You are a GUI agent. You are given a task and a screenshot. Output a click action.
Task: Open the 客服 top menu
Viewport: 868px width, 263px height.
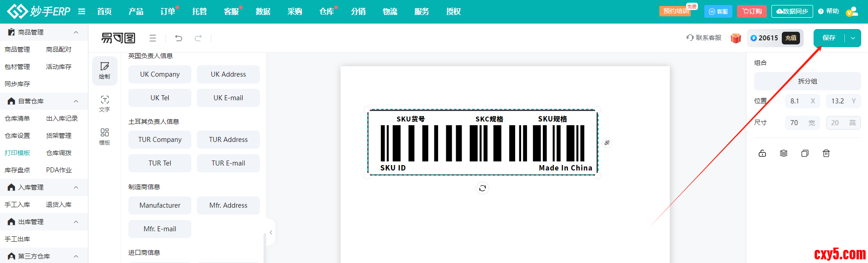[x=231, y=11]
